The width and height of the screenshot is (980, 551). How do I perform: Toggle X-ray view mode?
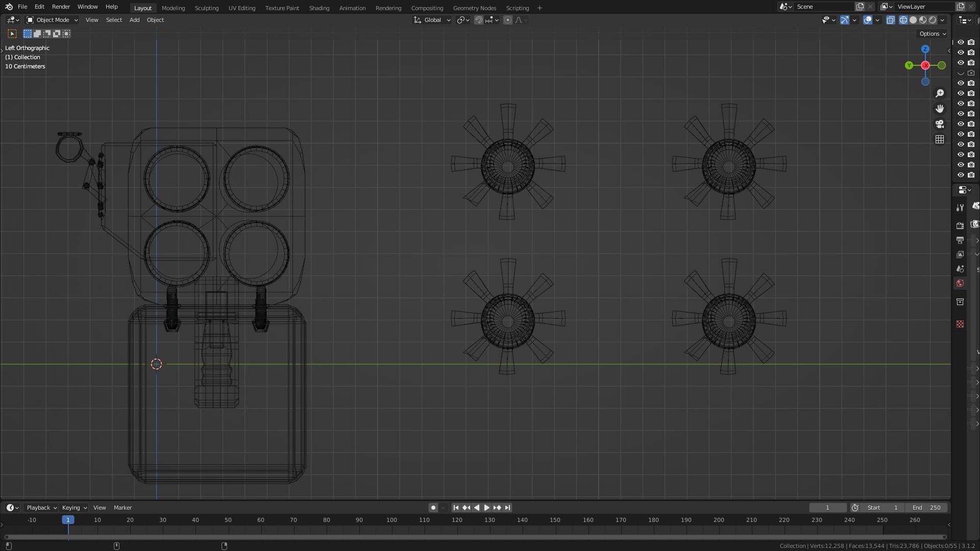pyautogui.click(x=890, y=20)
